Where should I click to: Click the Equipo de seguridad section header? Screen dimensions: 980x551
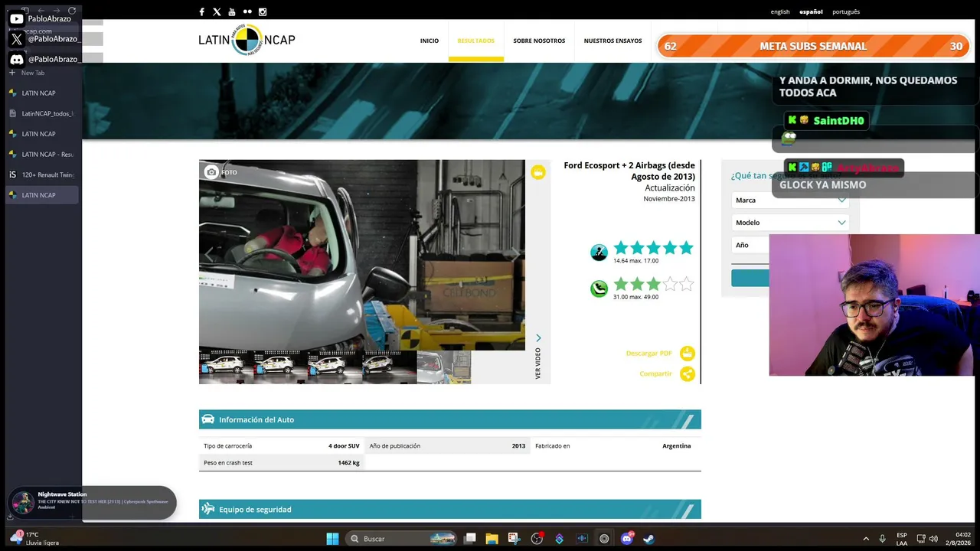[450, 510]
